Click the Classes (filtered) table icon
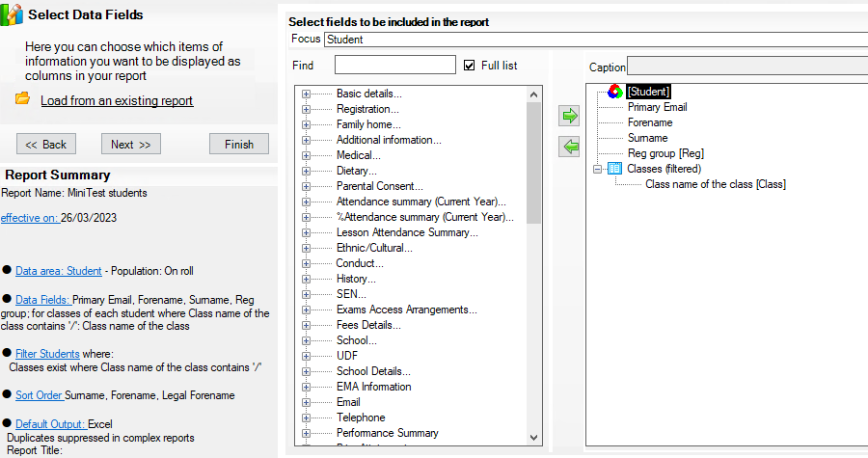The height and width of the screenshot is (458, 868). tap(614, 168)
